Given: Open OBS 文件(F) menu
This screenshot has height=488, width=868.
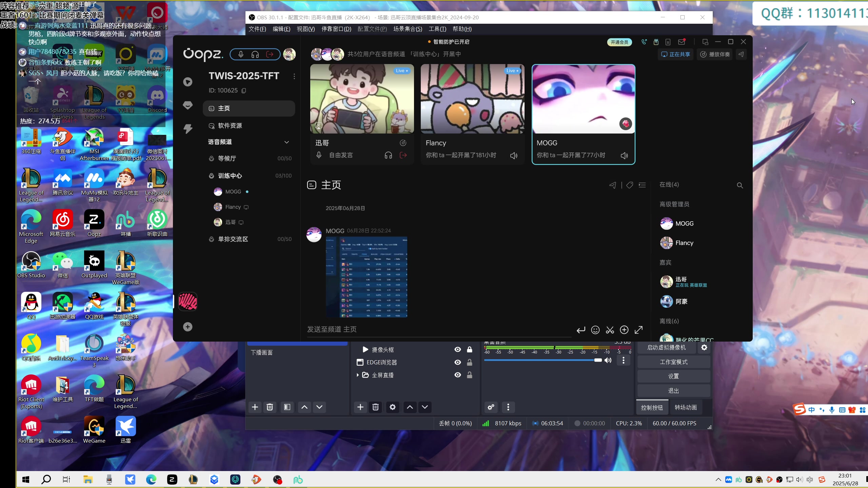Looking at the screenshot, I should (257, 29).
